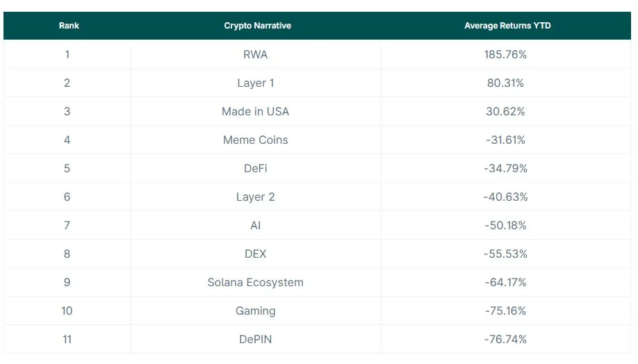
Task: Click the AI narrative cell
Action: click(x=255, y=225)
